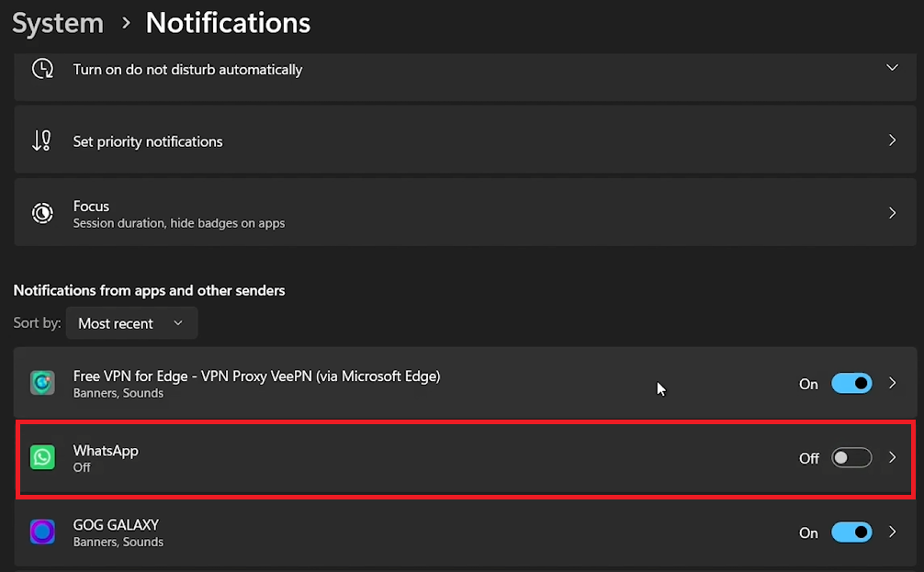Open the Sort by Most recent dropdown
Image resolution: width=924 pixels, height=572 pixels.
coord(132,323)
